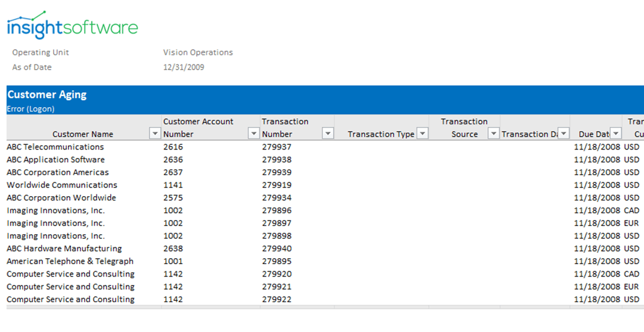The width and height of the screenshot is (644, 332).
Task: Select Computer Service and Consulting row 279920
Action: click(70, 274)
